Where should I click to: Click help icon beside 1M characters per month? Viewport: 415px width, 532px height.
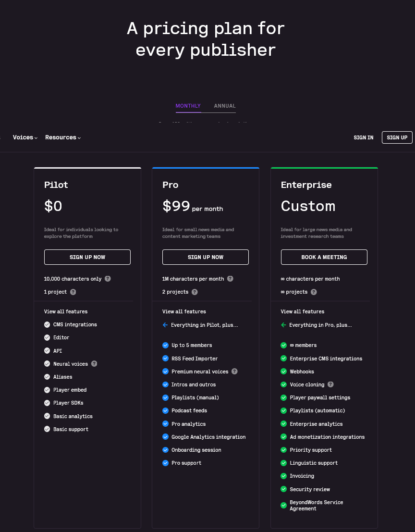pos(230,279)
